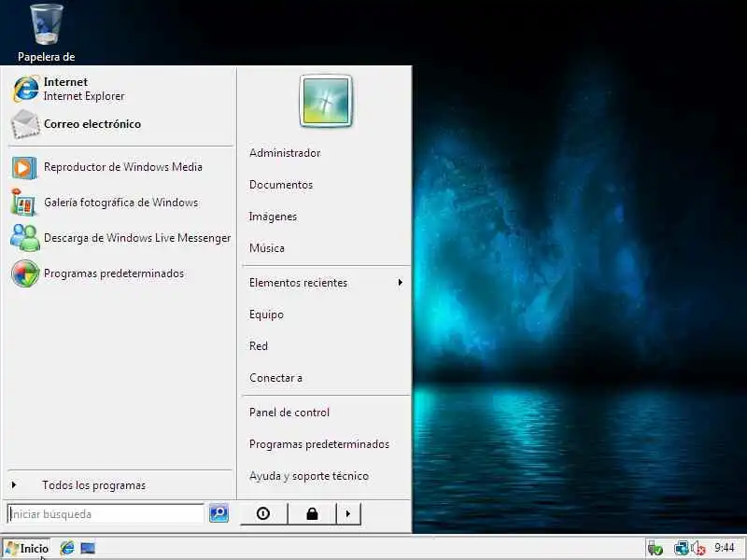Click Correo electrónico label
The height and width of the screenshot is (560, 747).
click(92, 124)
